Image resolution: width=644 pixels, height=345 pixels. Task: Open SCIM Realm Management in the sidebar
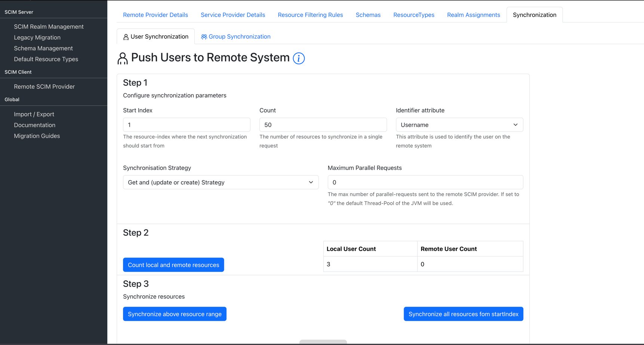49,27
